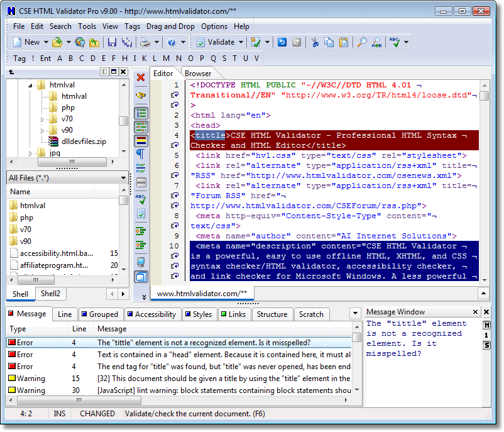Select the tittle not recognized error row

pos(179,343)
